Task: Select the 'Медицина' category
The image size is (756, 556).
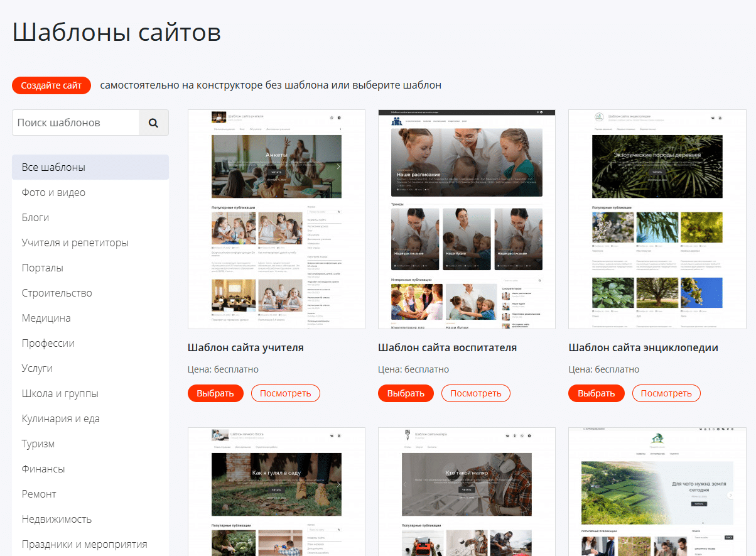Action: click(46, 318)
